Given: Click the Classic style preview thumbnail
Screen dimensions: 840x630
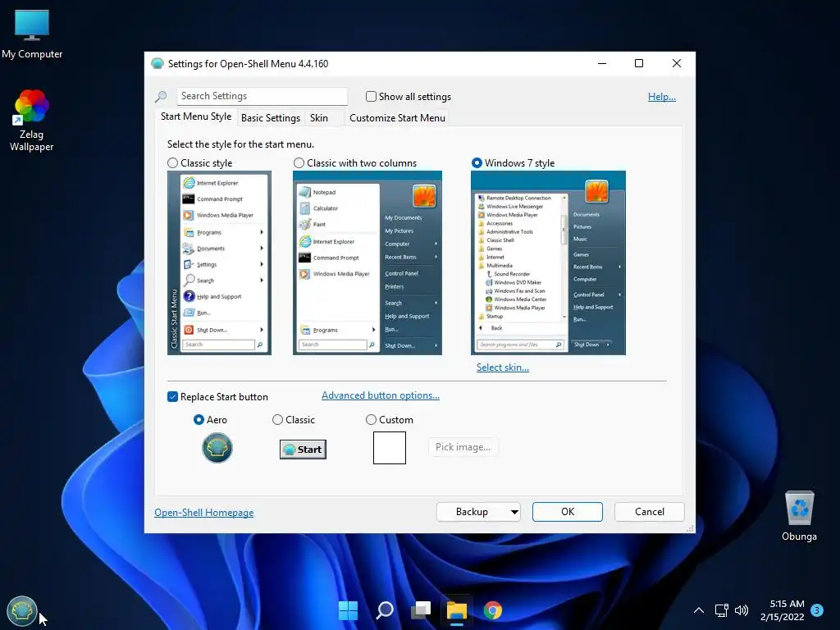Looking at the screenshot, I should [219, 263].
